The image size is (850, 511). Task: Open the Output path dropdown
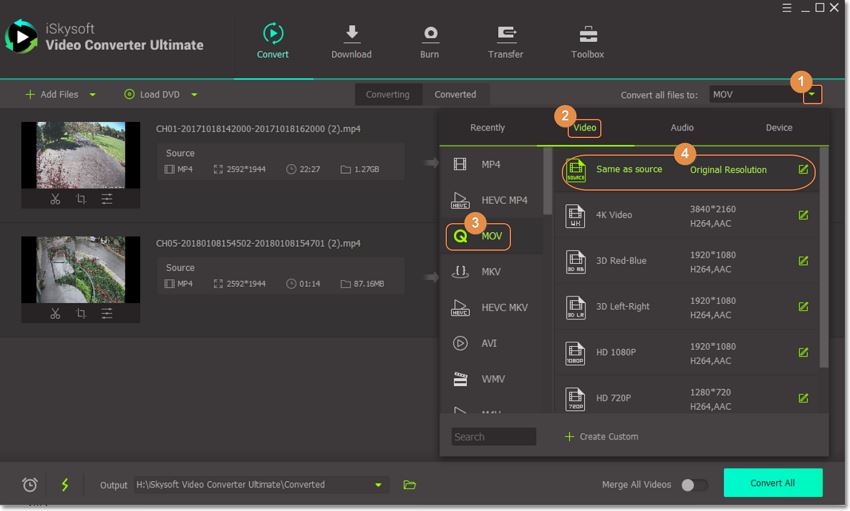378,485
